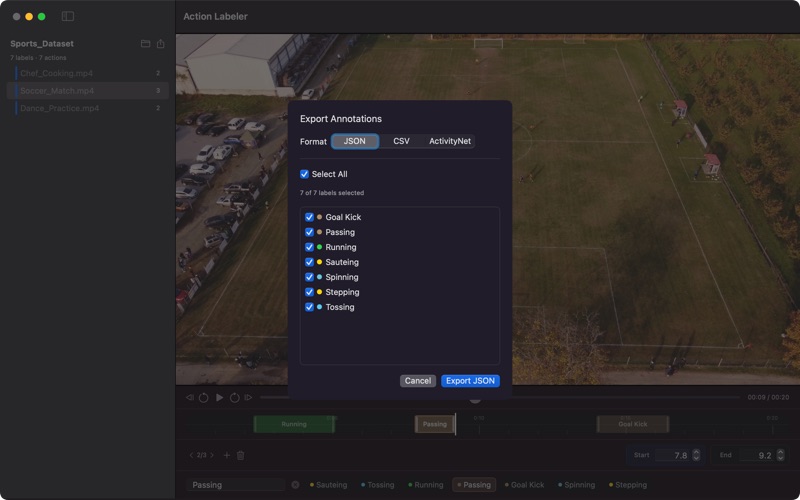The height and width of the screenshot is (500, 800).
Task: Click the 2/3 action counter
Action: click(202, 455)
